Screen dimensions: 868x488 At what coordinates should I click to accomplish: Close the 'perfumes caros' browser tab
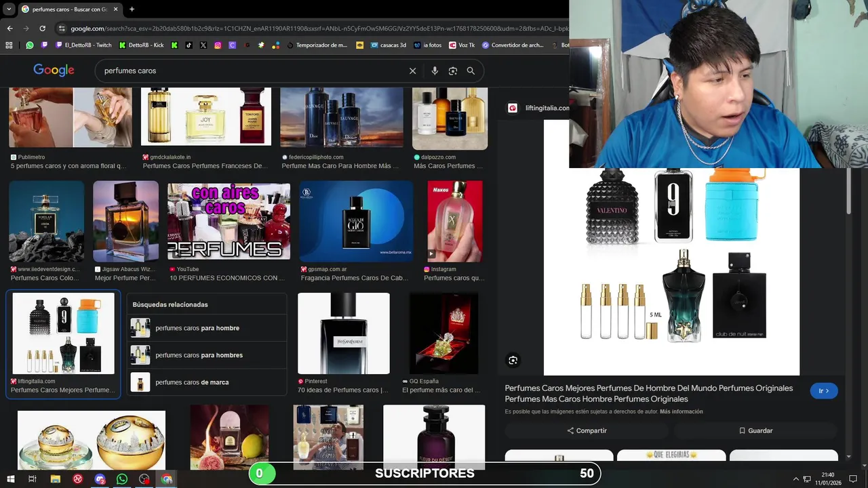(115, 9)
